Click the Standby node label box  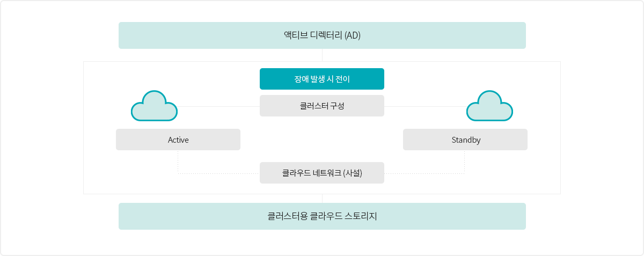(465, 140)
